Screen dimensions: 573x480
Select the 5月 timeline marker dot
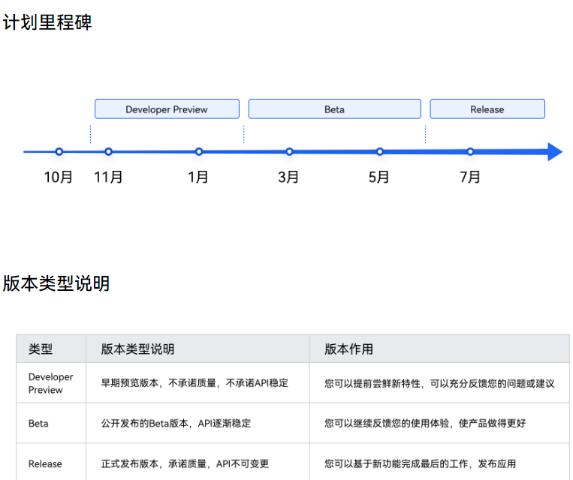pos(380,152)
